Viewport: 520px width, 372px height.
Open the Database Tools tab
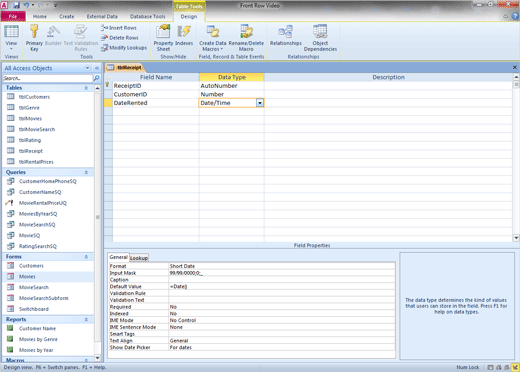tap(147, 16)
